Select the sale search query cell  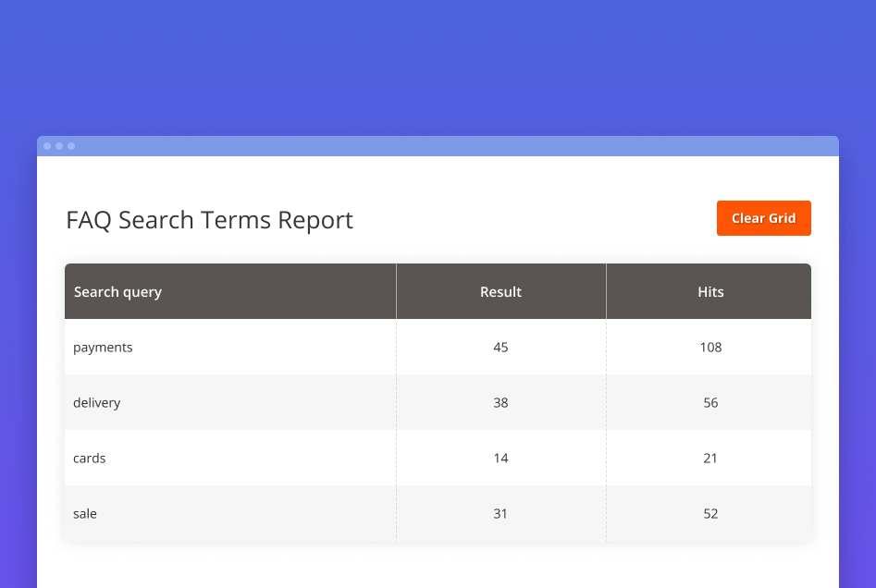pos(85,514)
